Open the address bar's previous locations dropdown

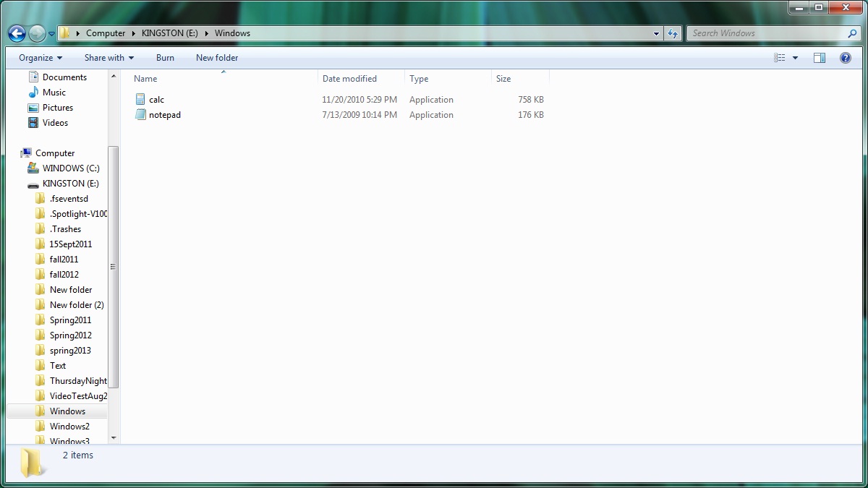coord(656,33)
